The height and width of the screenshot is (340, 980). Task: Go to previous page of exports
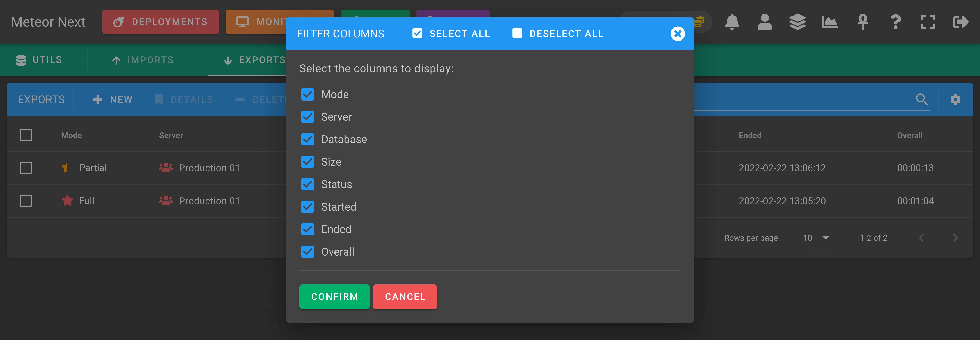click(921, 238)
